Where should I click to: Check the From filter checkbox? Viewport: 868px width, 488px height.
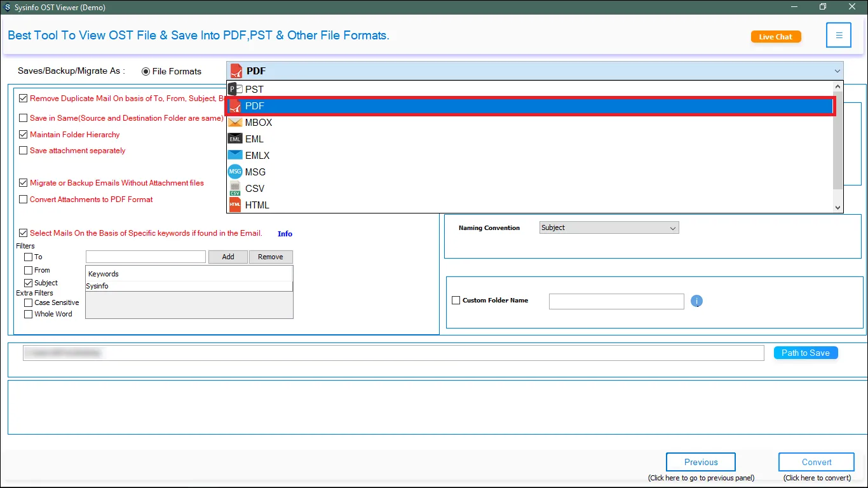(28, 271)
